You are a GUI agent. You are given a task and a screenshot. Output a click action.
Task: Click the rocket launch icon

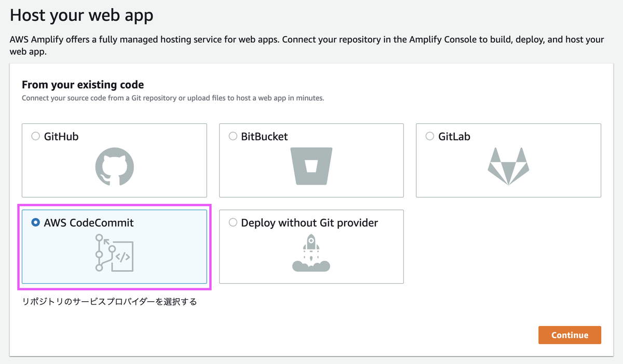coord(311,253)
